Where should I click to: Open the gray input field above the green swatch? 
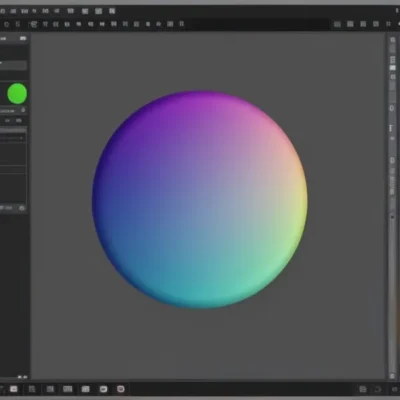tap(13, 65)
